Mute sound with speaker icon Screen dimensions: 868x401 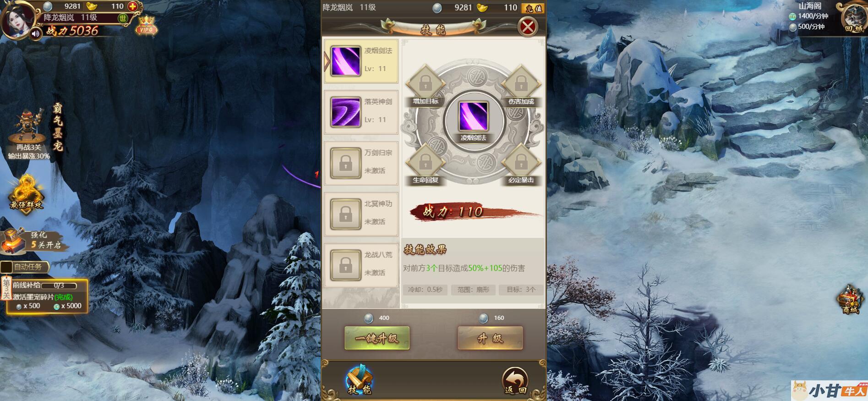(35, 33)
